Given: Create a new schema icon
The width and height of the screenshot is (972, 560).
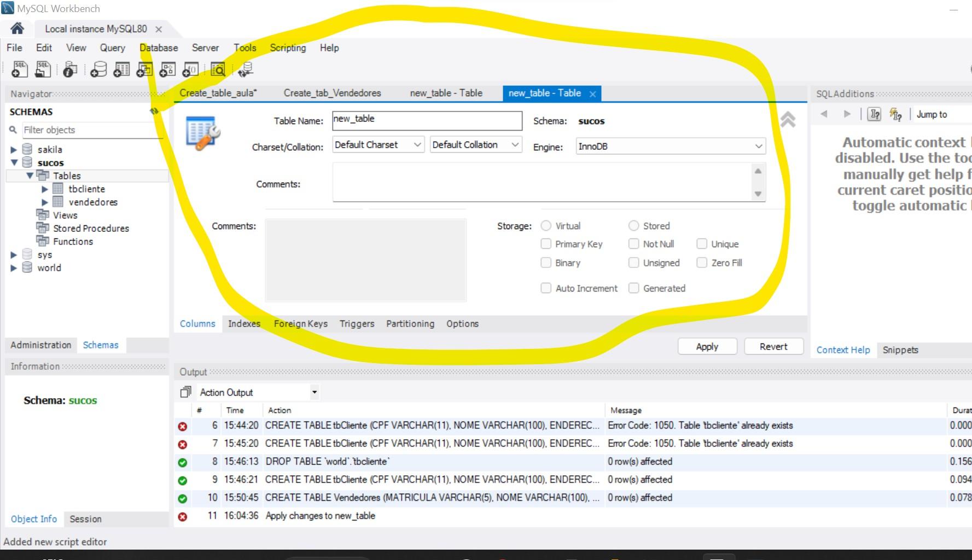Looking at the screenshot, I should tap(98, 69).
